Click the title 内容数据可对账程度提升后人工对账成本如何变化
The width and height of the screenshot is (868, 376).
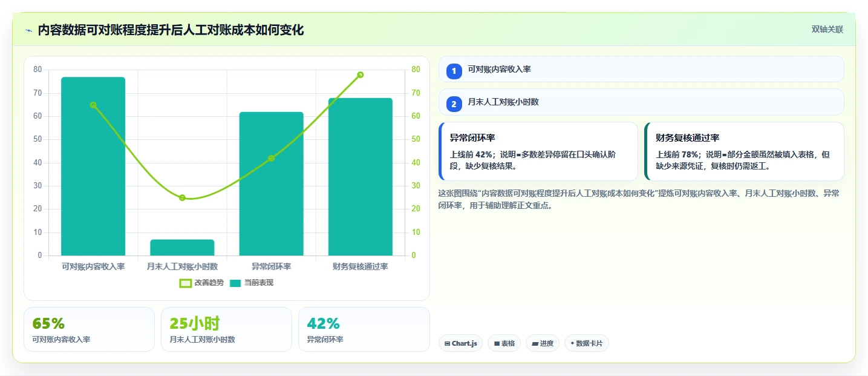(x=171, y=30)
